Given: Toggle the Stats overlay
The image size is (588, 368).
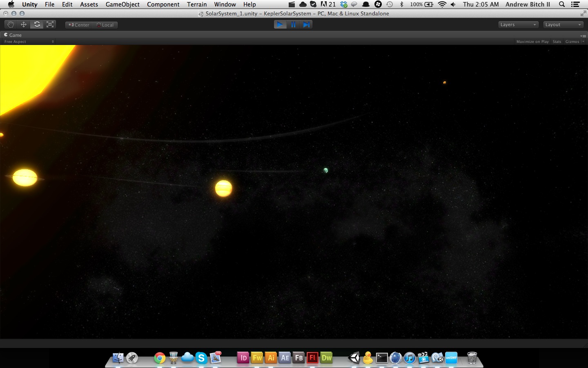Looking at the screenshot, I should [x=557, y=42].
